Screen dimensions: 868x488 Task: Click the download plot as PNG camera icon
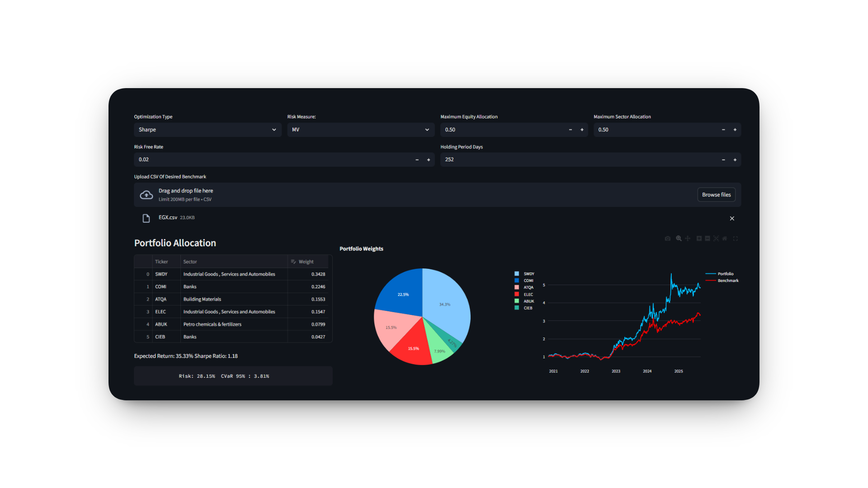tap(668, 239)
